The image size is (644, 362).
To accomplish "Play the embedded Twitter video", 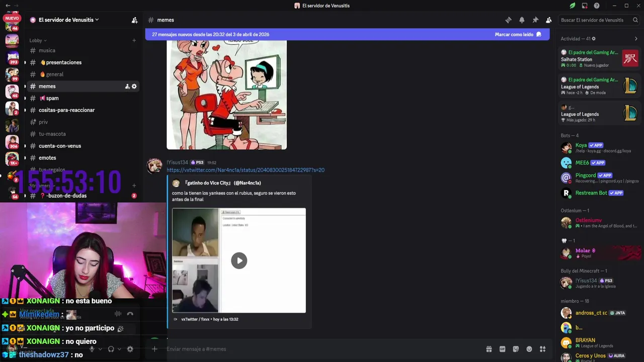I will (x=239, y=260).
